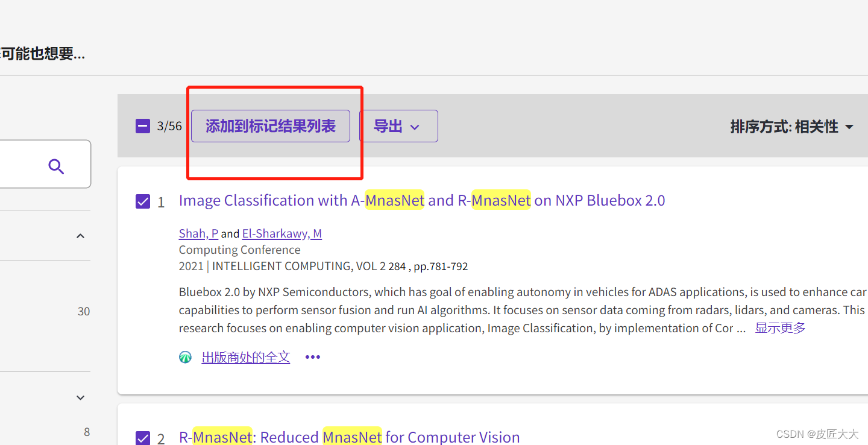The image size is (868, 445).
Task: Click the 显示更多 link in the abstract
Action: point(779,327)
